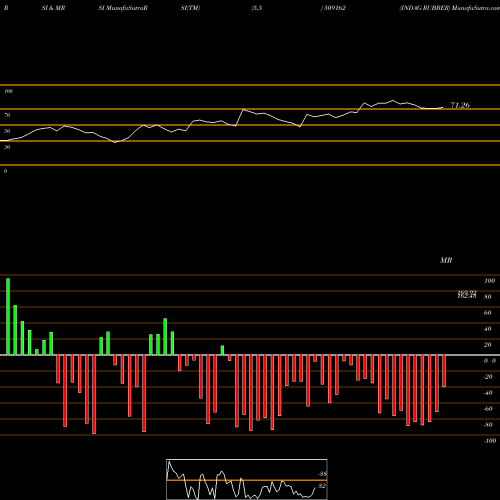Click the value 32 in mini chart
This screenshot has width=500, height=500.
(x=322, y=486)
